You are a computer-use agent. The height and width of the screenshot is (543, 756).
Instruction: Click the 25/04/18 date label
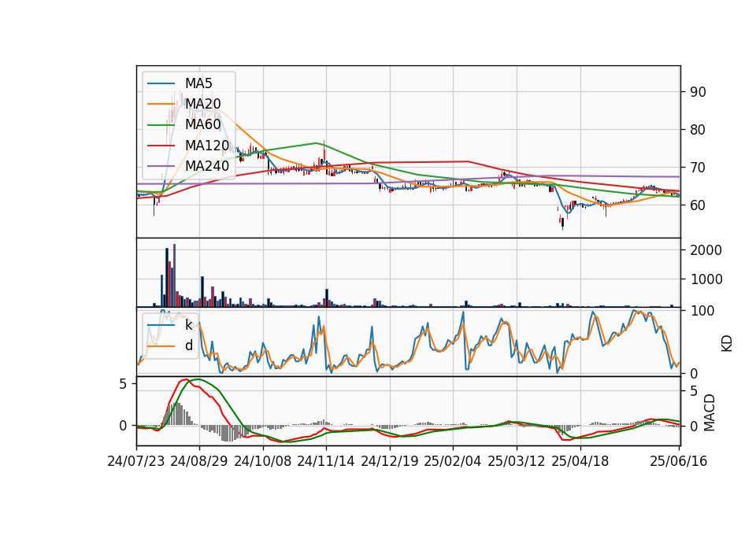pyautogui.click(x=580, y=461)
